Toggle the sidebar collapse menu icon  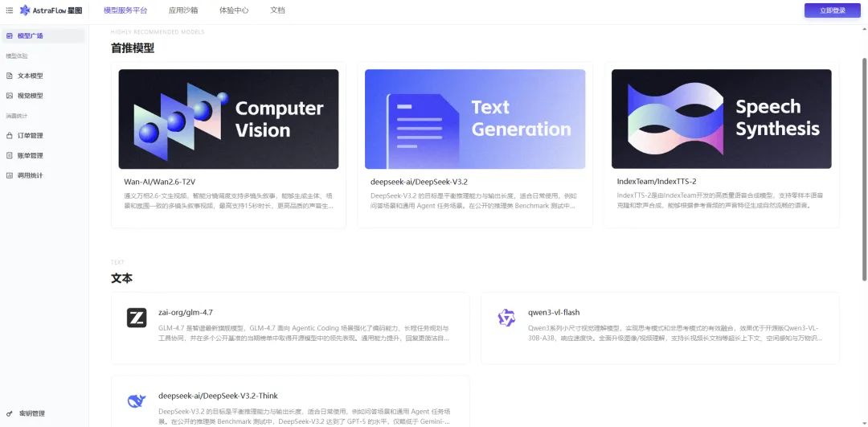tap(10, 10)
